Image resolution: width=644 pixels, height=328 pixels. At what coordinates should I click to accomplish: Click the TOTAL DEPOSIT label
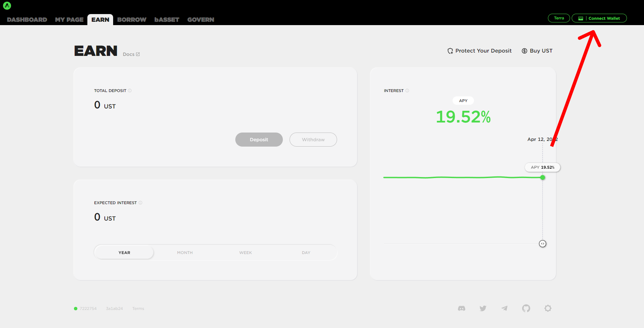(110, 91)
